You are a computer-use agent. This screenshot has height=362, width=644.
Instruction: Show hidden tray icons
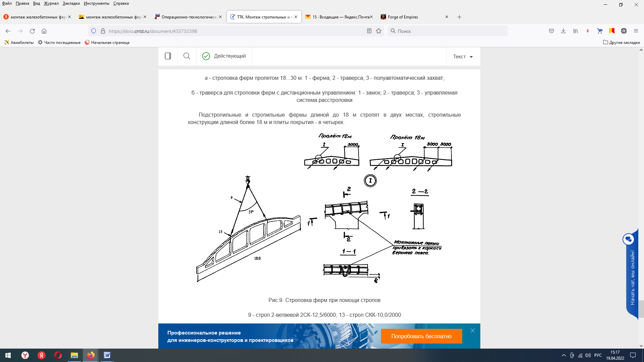[x=564, y=355]
